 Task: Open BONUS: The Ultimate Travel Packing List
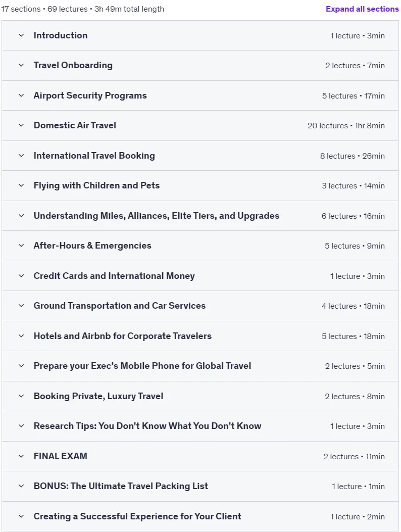(121, 486)
